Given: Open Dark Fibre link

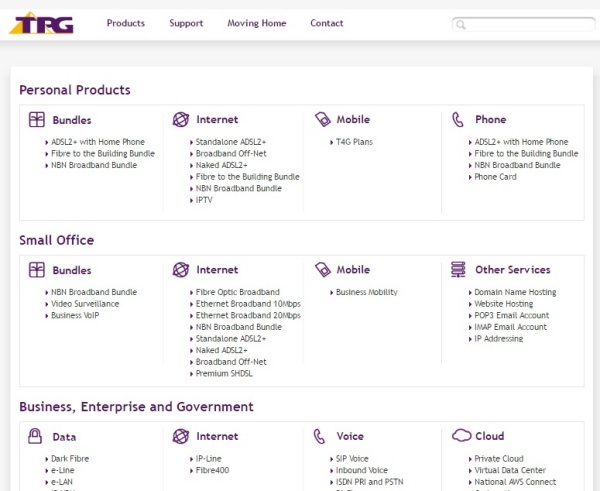Looking at the screenshot, I should tap(70, 459).
